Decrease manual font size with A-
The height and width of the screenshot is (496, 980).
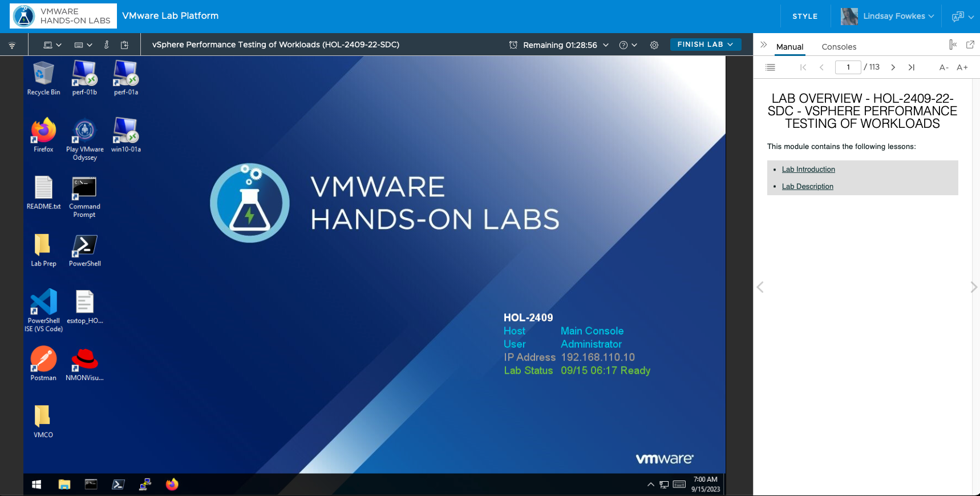pos(944,67)
